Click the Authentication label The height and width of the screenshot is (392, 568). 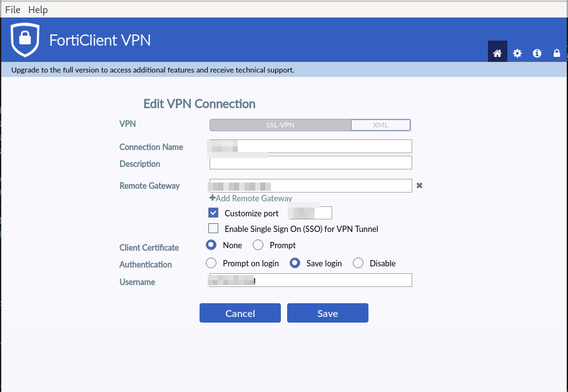point(146,264)
